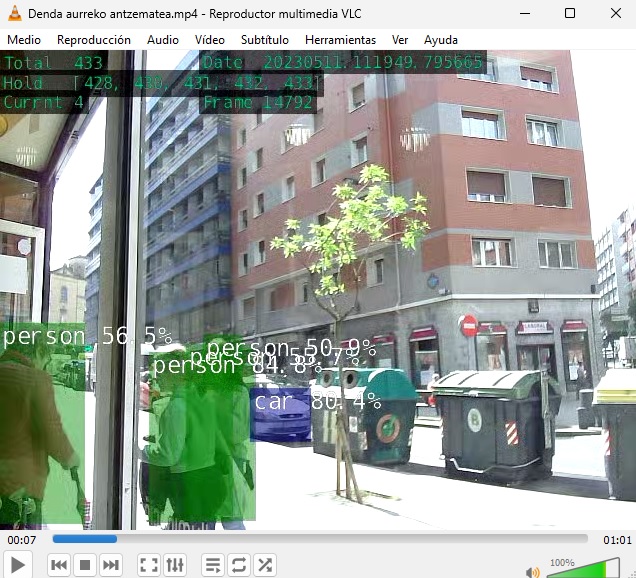Click the total duration label 01:01

[x=617, y=539]
